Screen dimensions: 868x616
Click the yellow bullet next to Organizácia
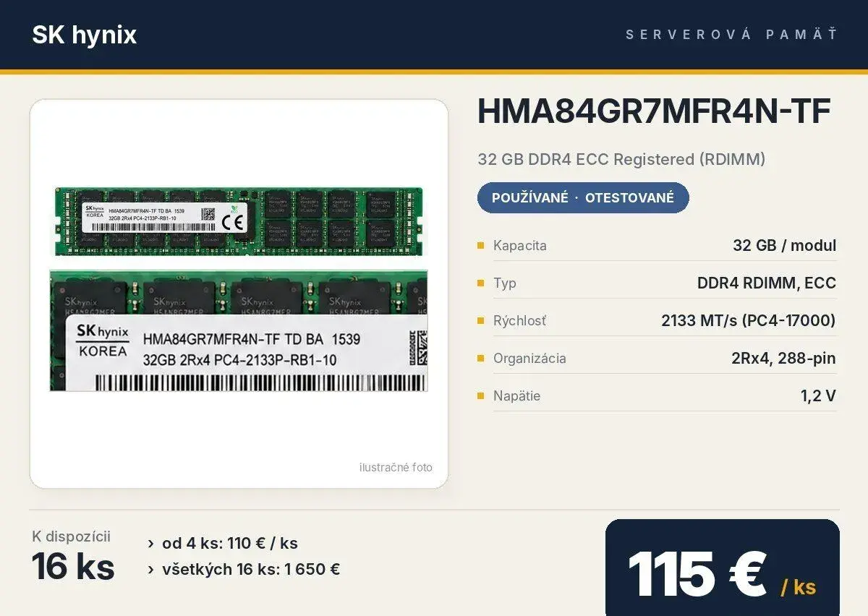(480, 358)
